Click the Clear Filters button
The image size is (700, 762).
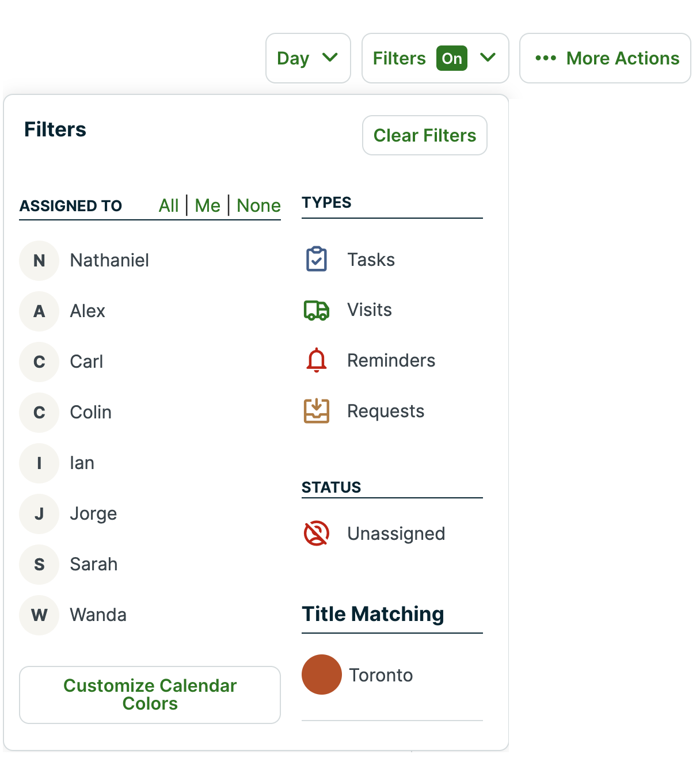coord(424,135)
